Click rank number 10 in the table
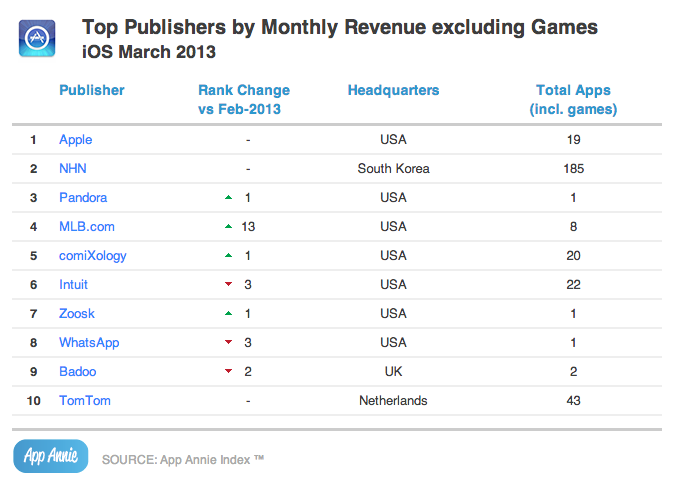The height and width of the screenshot is (487, 689). click(x=33, y=400)
